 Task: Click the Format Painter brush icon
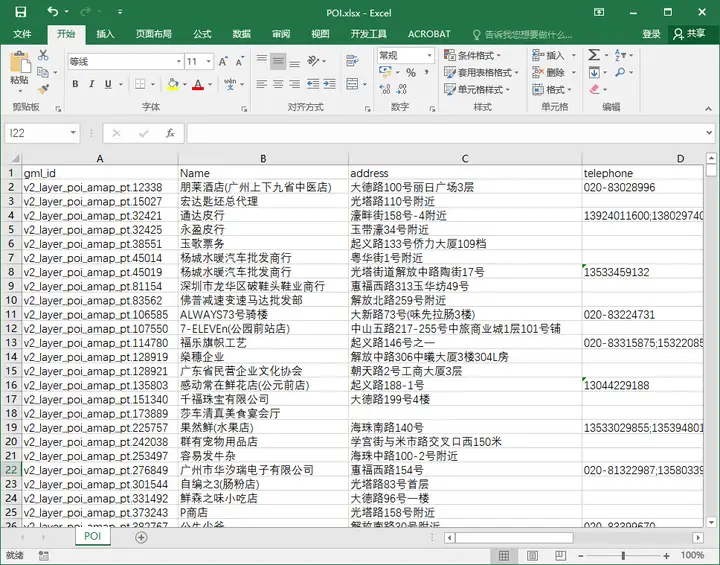click(43, 89)
